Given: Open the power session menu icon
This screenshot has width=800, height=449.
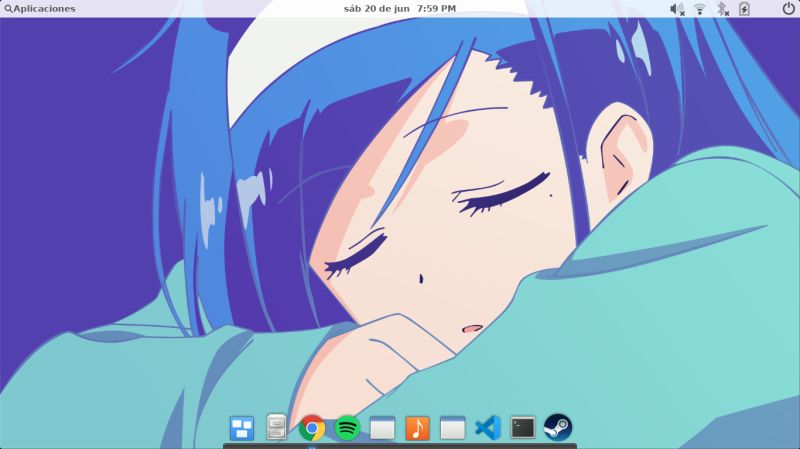Looking at the screenshot, I should click(x=788, y=9).
